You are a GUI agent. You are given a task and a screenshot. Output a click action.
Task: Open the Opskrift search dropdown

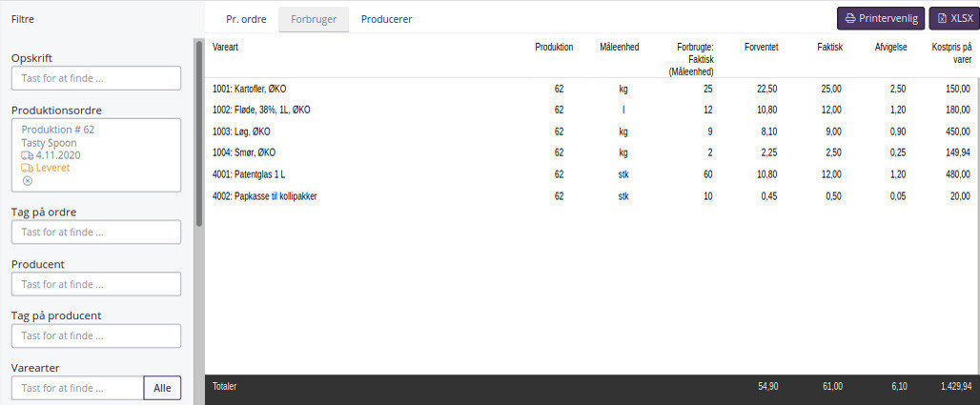tap(96, 78)
